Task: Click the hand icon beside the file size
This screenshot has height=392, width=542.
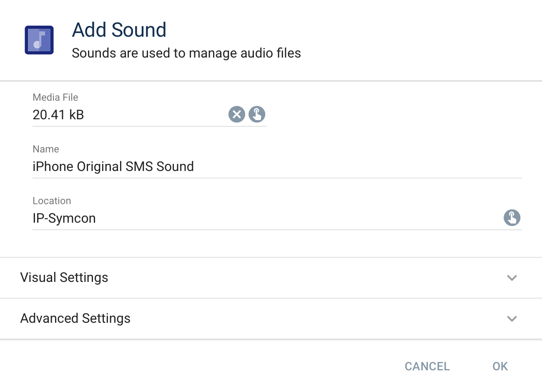Action: (257, 114)
